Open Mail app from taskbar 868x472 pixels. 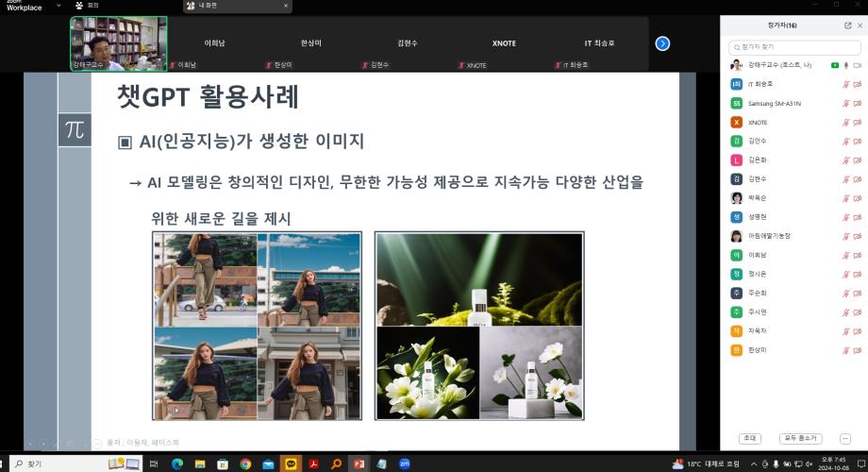tap(268, 464)
